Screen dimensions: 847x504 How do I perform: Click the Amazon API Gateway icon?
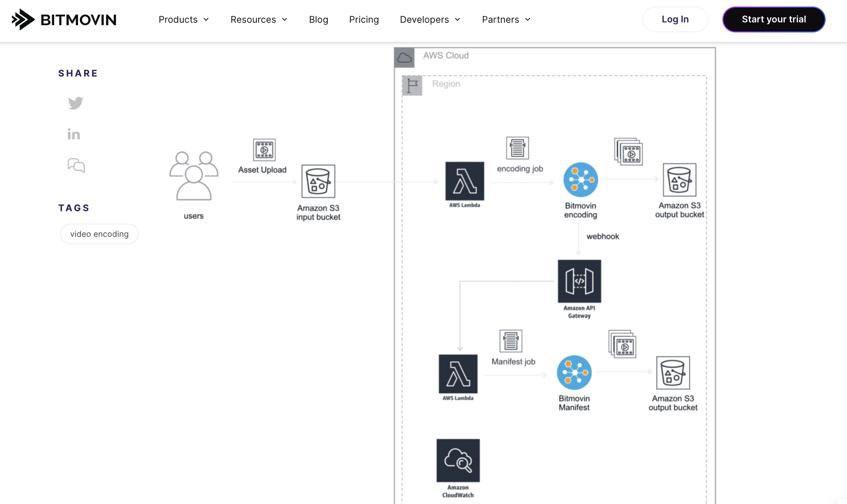579,281
